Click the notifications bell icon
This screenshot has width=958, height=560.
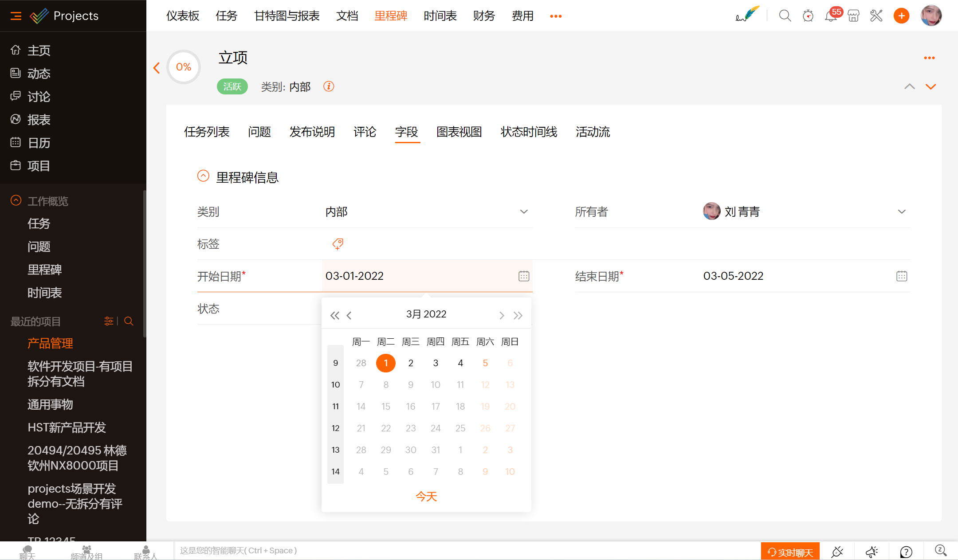[830, 16]
